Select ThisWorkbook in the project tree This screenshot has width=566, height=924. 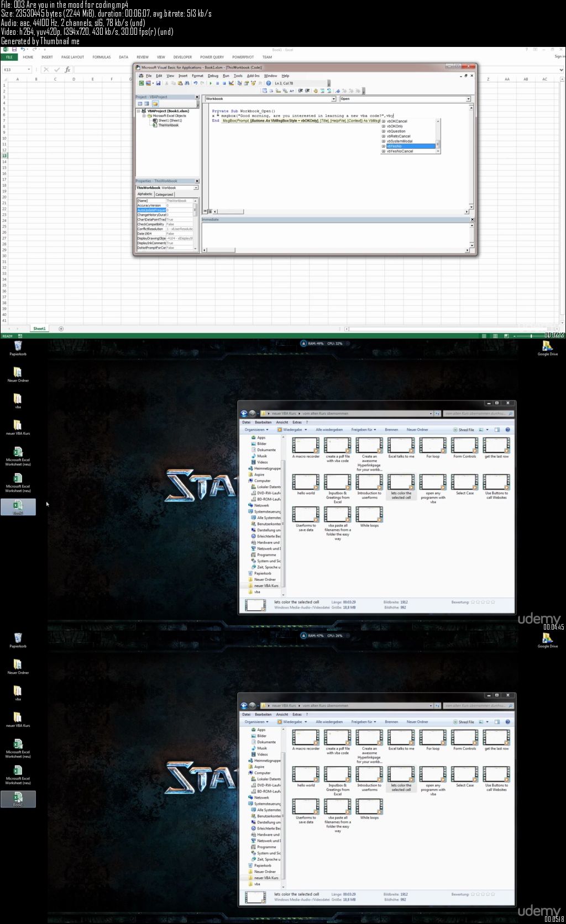click(x=168, y=125)
